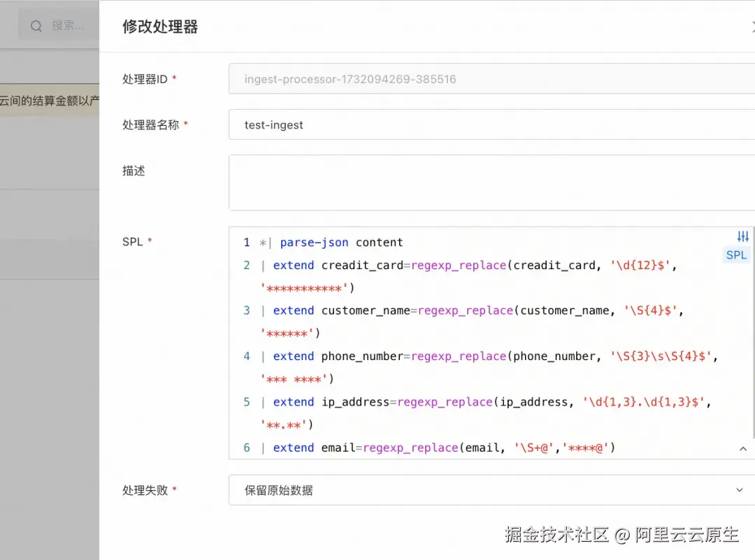The image size is (755, 560).
Task: Collapse the SPL editor with the chevron
Action: (742, 449)
